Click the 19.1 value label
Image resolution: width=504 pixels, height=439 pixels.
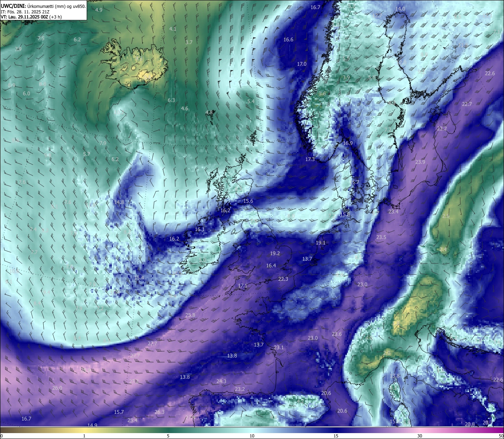[321, 243]
